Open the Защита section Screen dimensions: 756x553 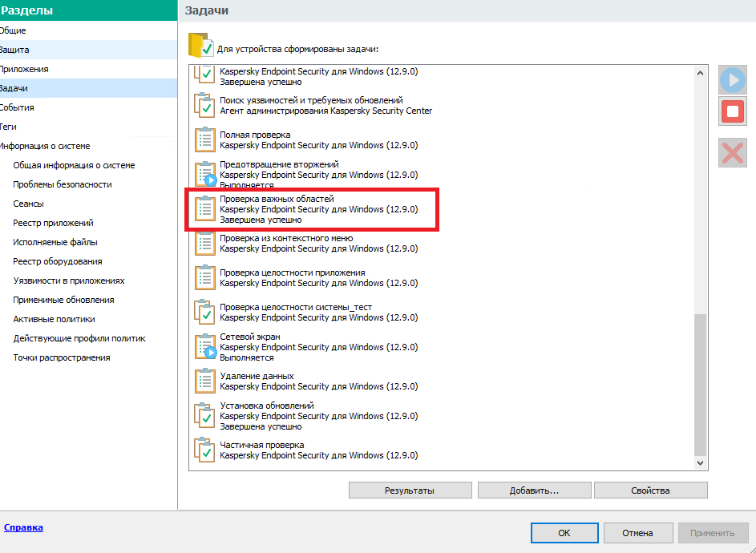pyautogui.click(x=89, y=50)
